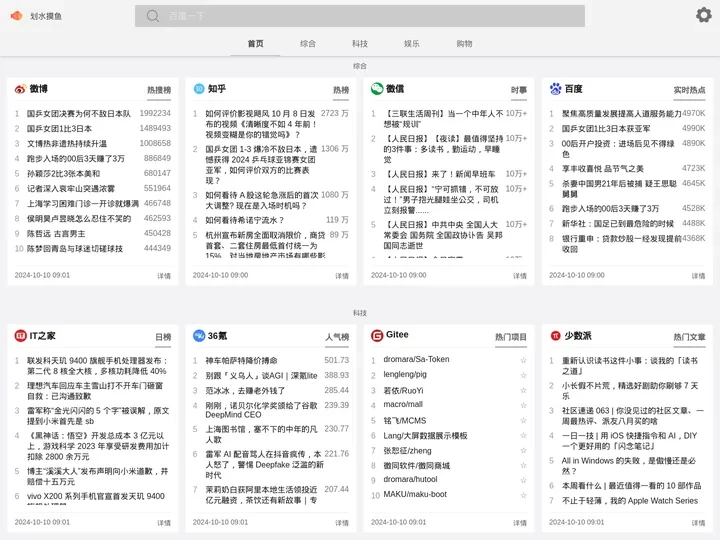Switch to the 首页 tab
The width and height of the screenshot is (720, 540).
pos(255,44)
